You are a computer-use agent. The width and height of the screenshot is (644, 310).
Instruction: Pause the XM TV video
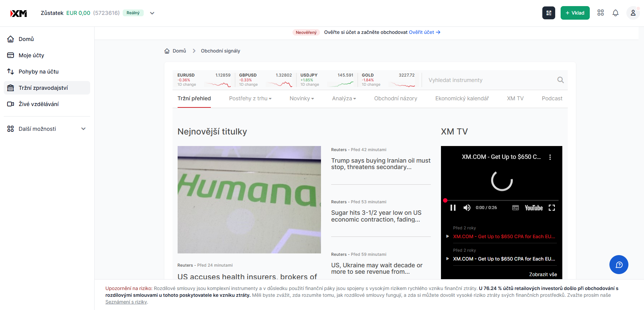(453, 208)
